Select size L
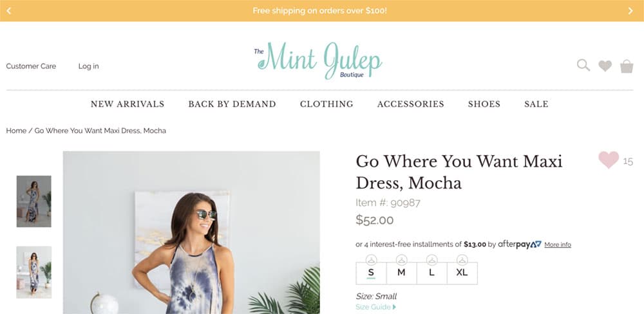The image size is (644, 314). click(x=431, y=273)
